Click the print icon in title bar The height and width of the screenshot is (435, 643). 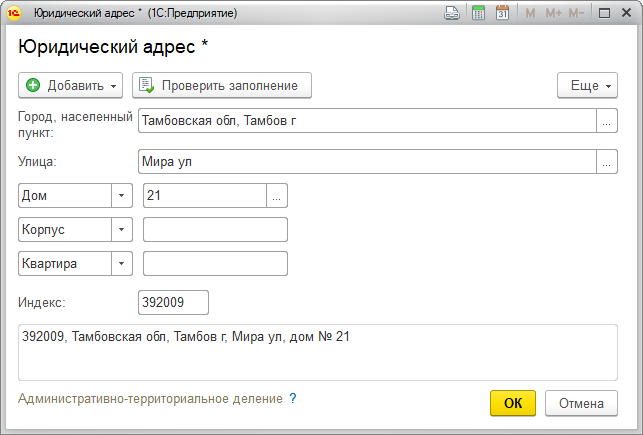(x=452, y=13)
